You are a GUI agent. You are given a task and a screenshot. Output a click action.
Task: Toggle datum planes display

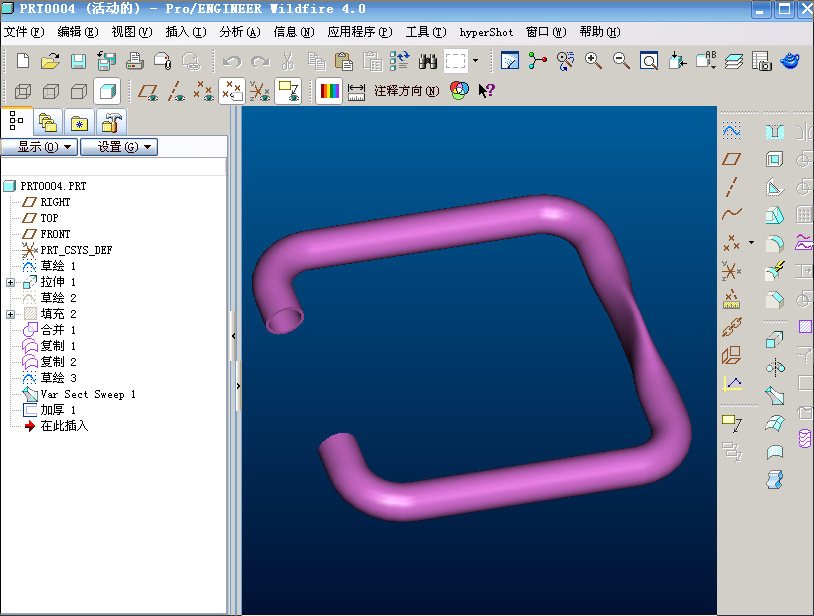148,91
